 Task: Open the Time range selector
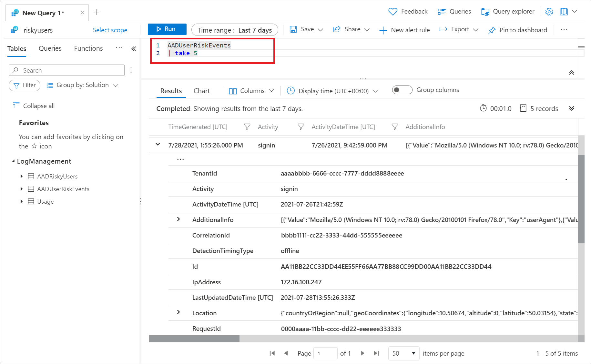pyautogui.click(x=235, y=30)
